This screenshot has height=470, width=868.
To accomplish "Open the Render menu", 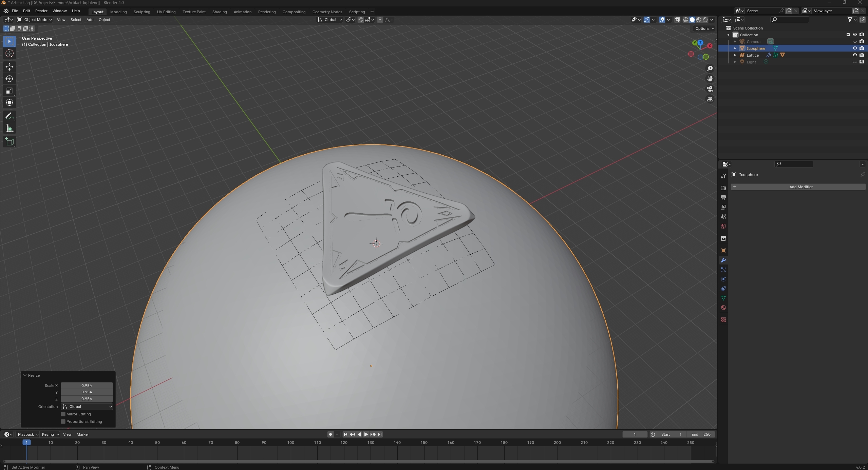I will coord(41,11).
